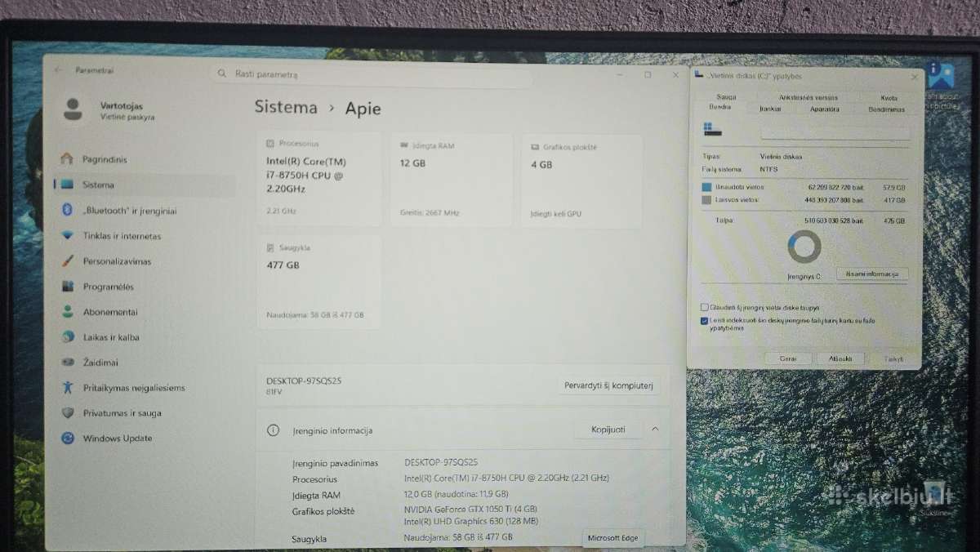Click Sistema breadcrumb link in header

point(286,107)
